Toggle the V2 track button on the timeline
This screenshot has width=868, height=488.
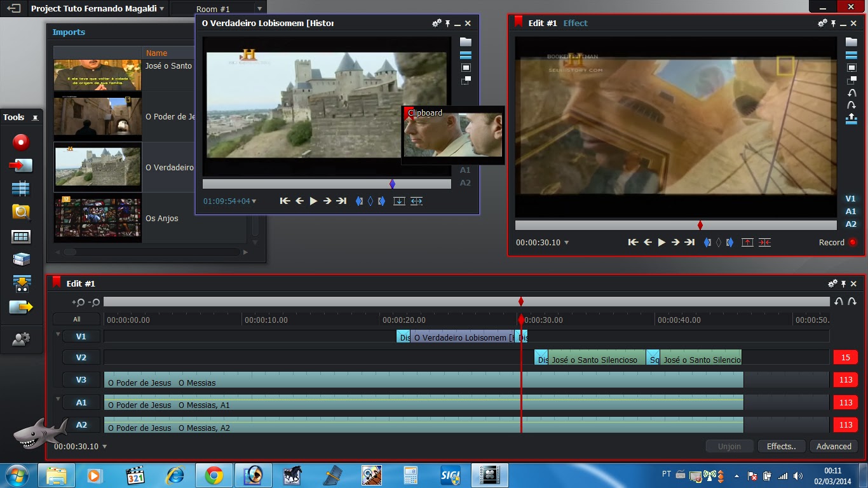[81, 358]
